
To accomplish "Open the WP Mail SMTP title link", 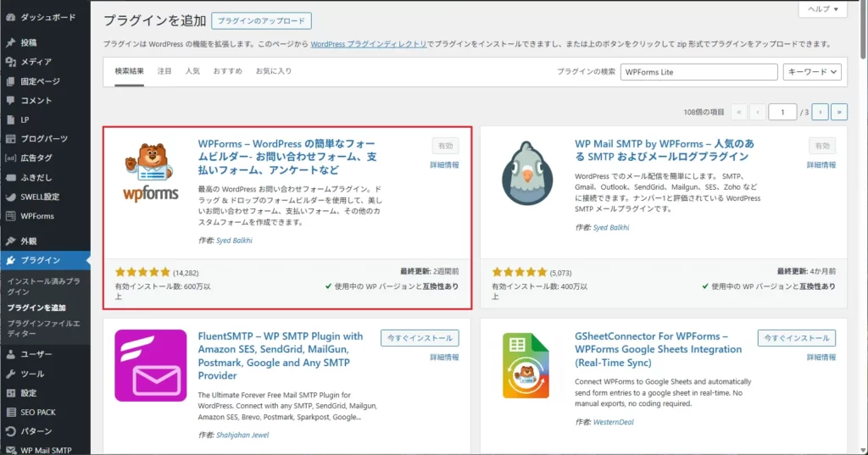I will coord(665,150).
